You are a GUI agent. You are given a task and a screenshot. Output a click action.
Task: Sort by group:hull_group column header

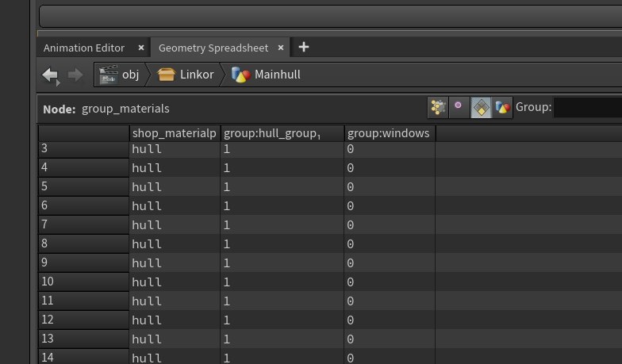click(x=282, y=133)
